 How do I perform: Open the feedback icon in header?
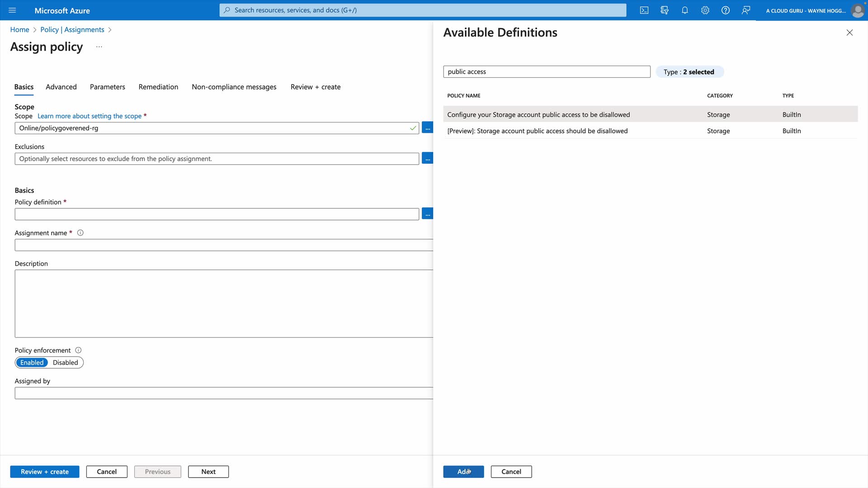(x=746, y=10)
